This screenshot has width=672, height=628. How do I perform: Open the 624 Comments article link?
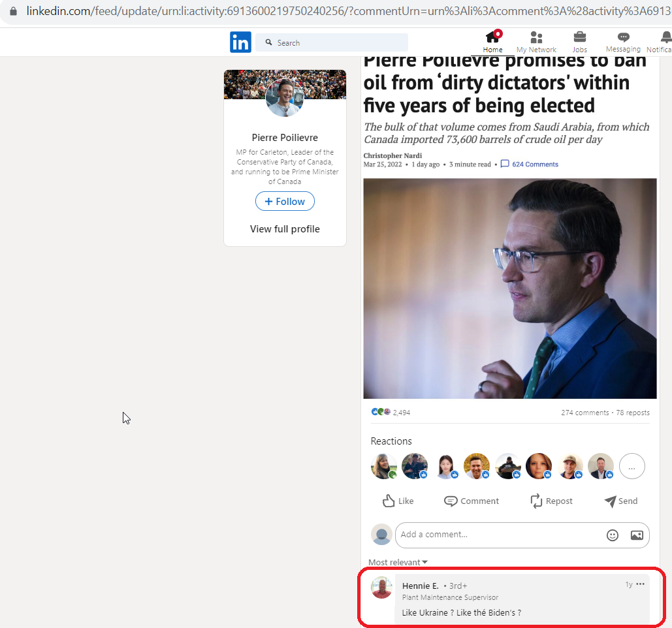[x=536, y=164]
